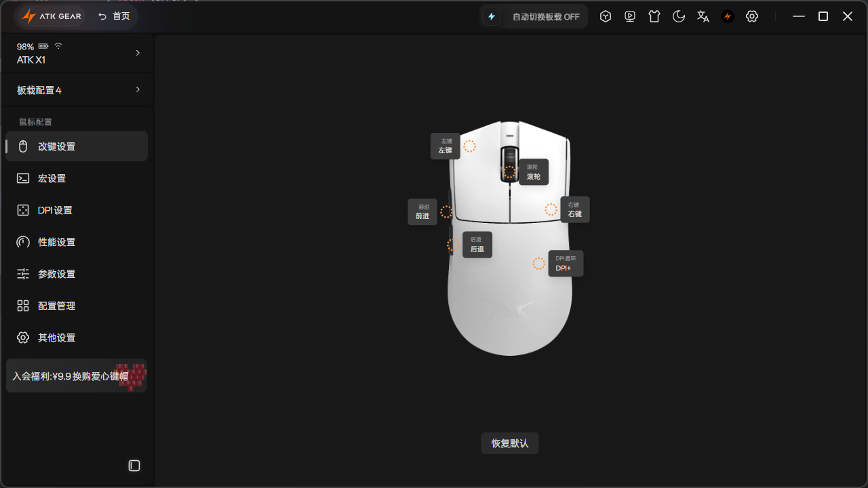Open the 参数设置 menu item
868x488 pixels.
(x=77, y=274)
